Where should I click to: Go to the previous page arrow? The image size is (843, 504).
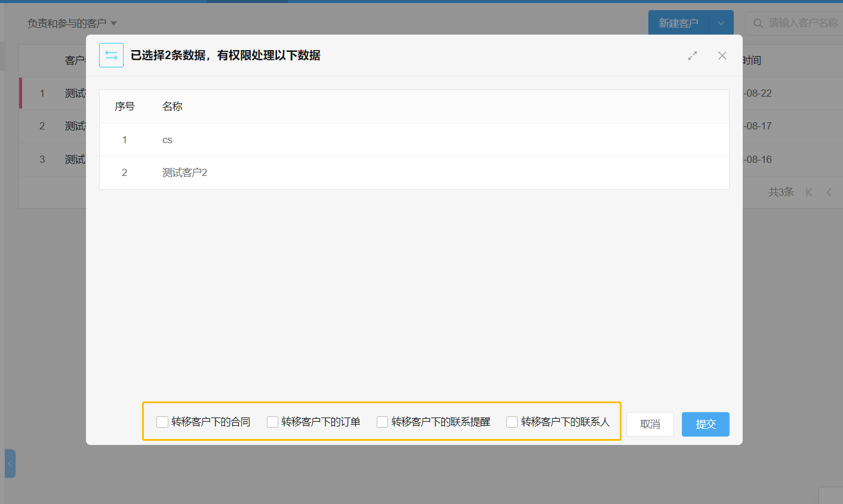[x=829, y=192]
